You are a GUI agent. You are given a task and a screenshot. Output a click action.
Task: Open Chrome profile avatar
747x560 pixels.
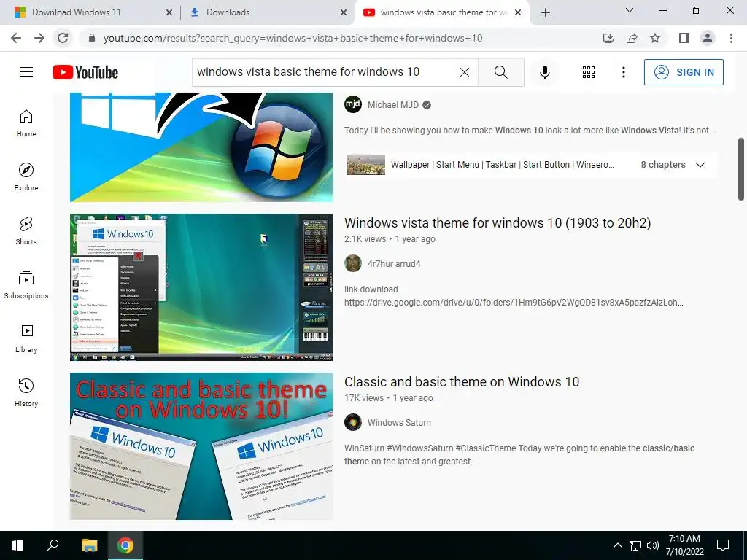tap(708, 38)
